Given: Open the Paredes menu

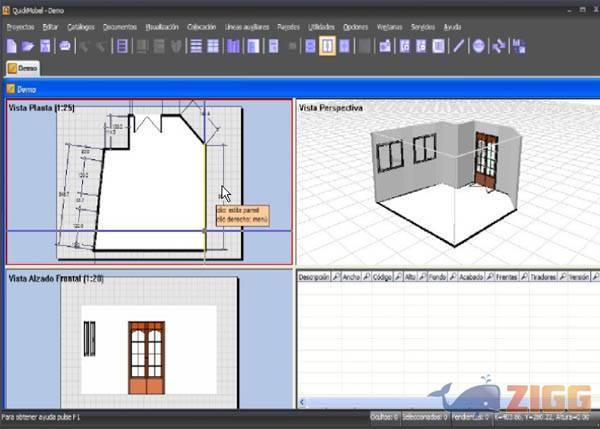Looking at the screenshot, I should tap(289, 27).
